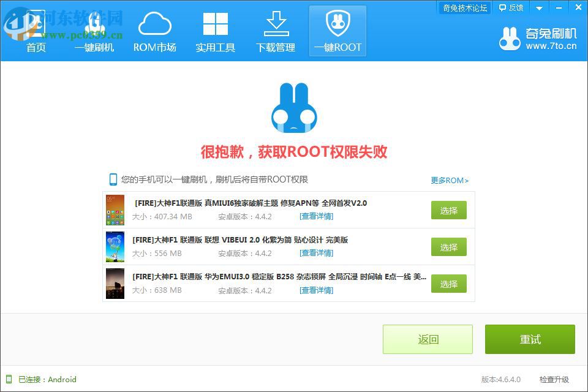Select the 一键ROOT shield icon
588x392 pixels.
pos(337,24)
